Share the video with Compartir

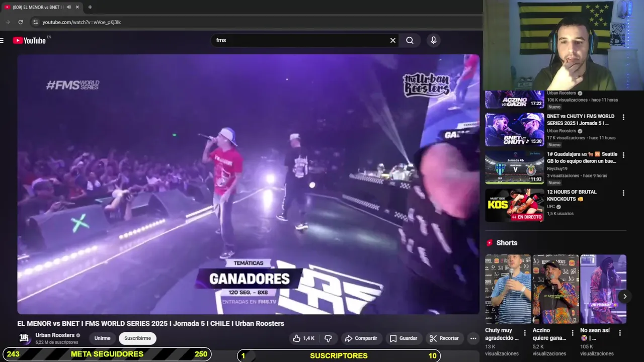(x=361, y=338)
